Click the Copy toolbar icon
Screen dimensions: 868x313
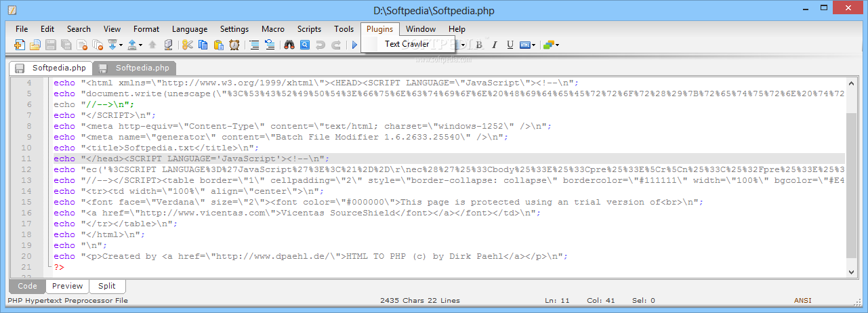(x=203, y=45)
